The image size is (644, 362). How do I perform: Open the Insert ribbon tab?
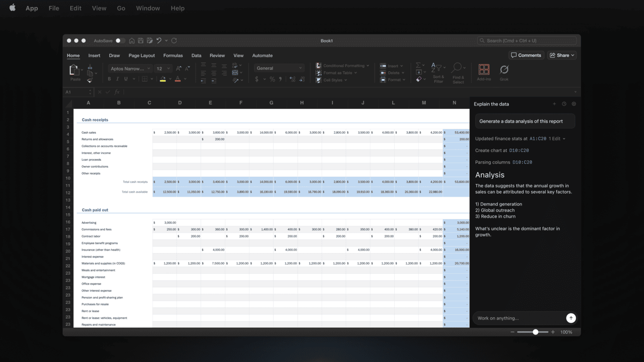click(94, 56)
